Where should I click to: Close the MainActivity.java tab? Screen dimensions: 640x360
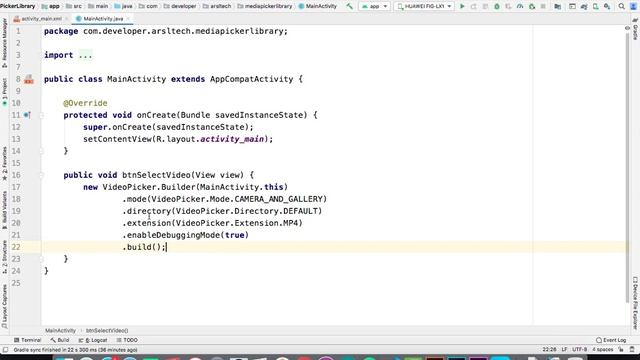coord(128,19)
